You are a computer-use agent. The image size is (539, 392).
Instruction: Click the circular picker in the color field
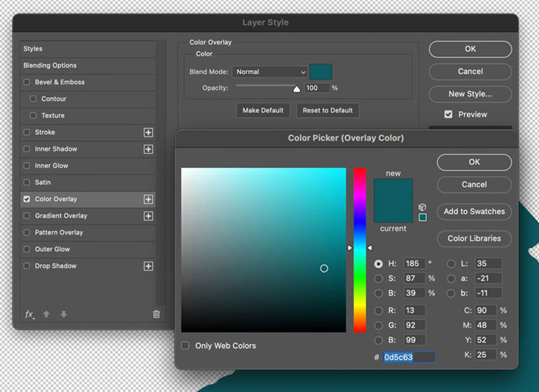(324, 268)
